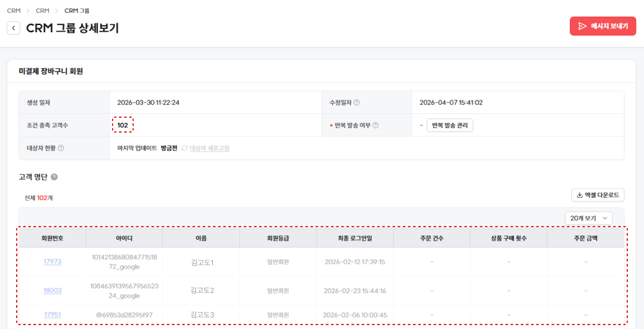
Task: Click the name 김고도2
Action: [202, 290]
